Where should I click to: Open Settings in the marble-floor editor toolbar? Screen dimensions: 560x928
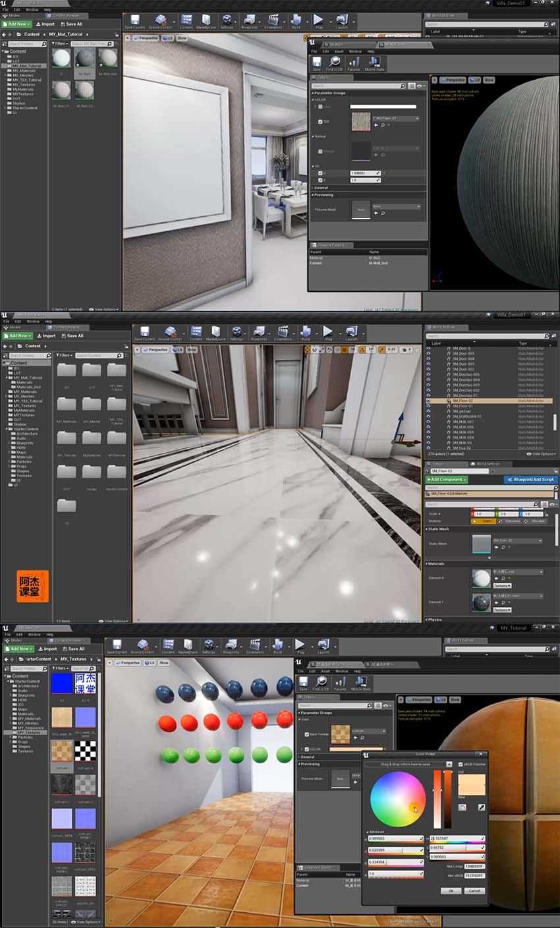(x=238, y=333)
